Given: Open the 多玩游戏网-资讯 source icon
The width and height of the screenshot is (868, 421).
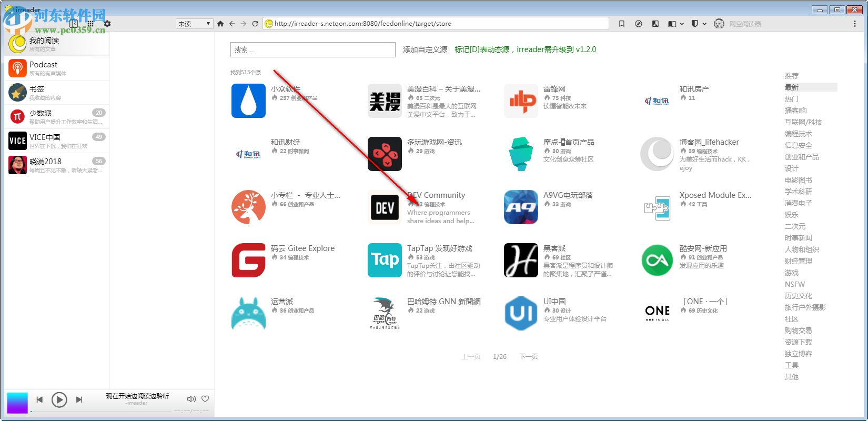Looking at the screenshot, I should coord(385,154).
